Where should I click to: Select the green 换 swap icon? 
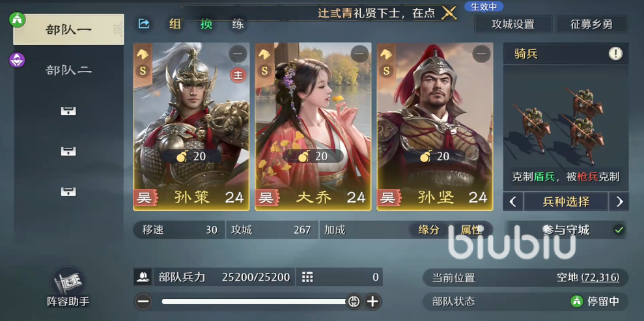pyautogui.click(x=206, y=24)
